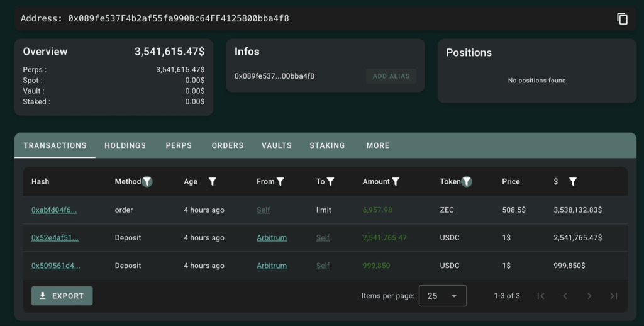
Task: Open the Method column filter
Action: tap(147, 181)
